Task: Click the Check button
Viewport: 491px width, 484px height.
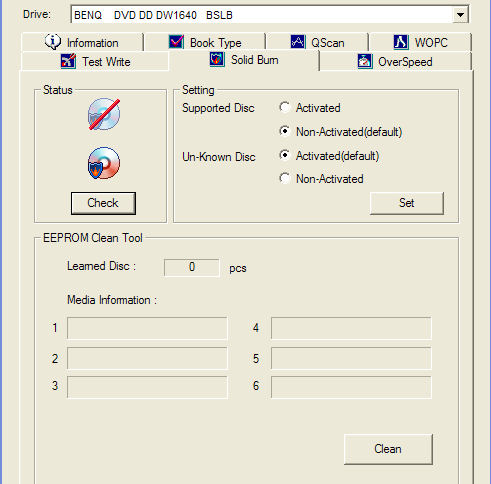Action: 103,203
